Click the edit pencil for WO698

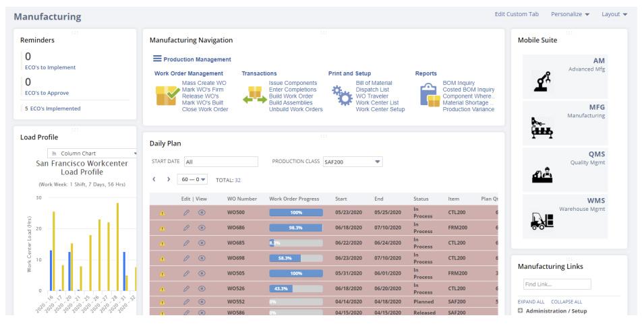187,258
